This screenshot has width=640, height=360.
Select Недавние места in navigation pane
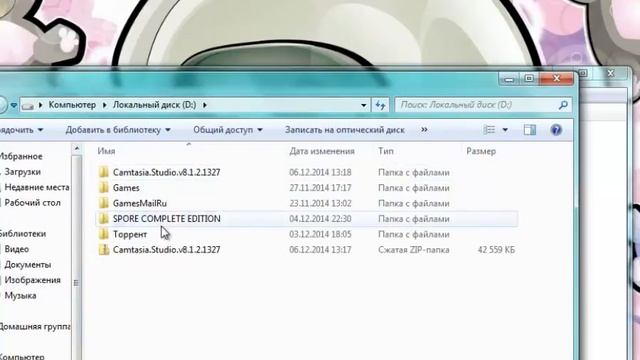pos(37,187)
